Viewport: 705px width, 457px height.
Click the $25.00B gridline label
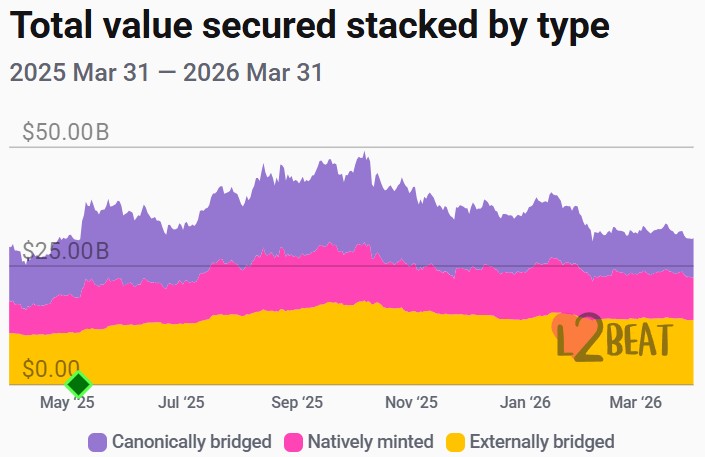(66, 251)
